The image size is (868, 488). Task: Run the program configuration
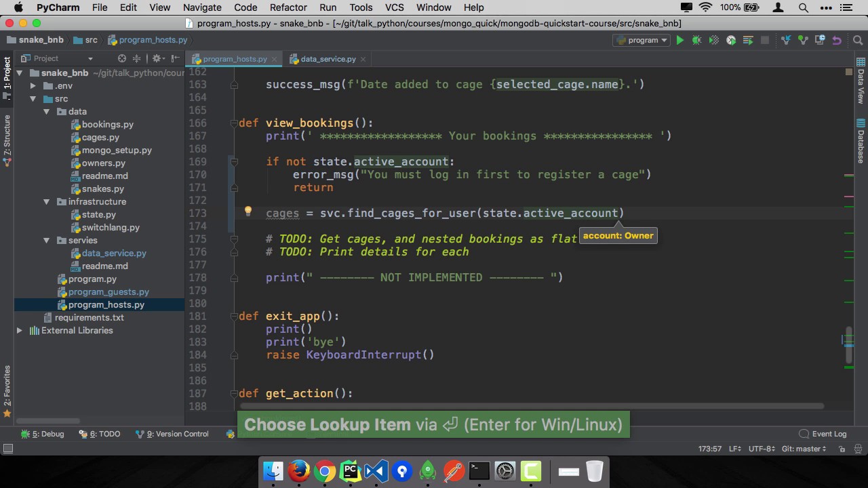coord(680,41)
